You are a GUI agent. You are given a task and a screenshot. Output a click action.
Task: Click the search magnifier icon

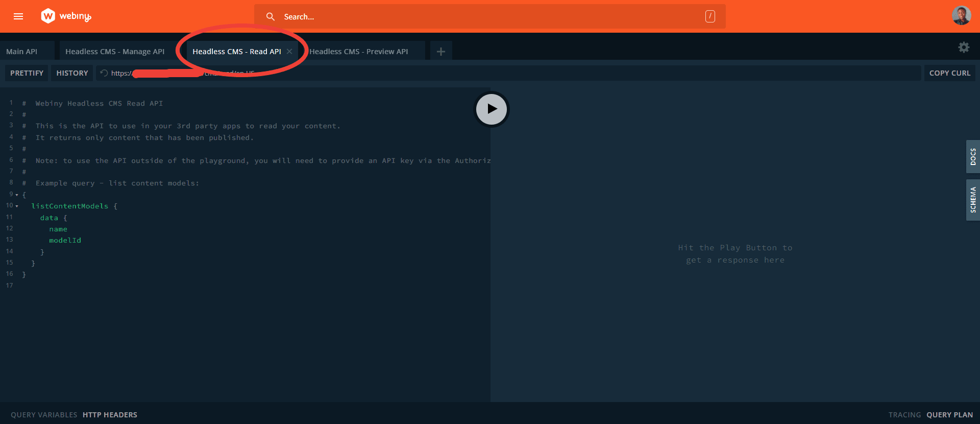(271, 17)
